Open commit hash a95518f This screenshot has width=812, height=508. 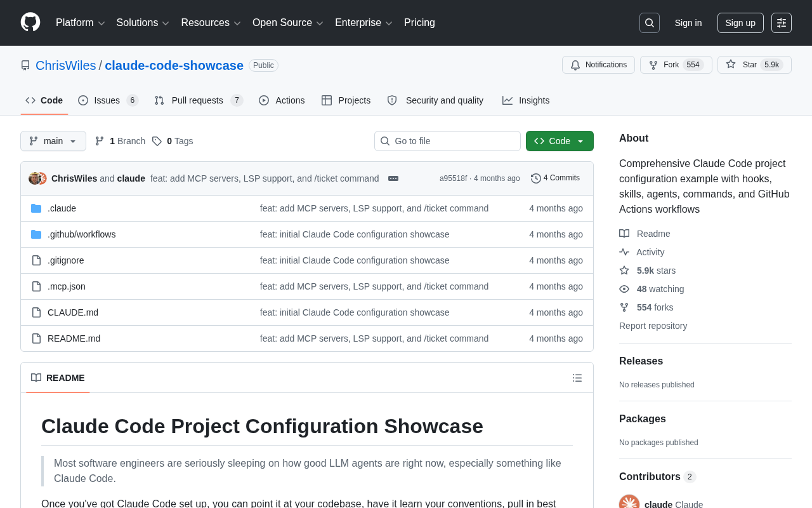(453, 178)
